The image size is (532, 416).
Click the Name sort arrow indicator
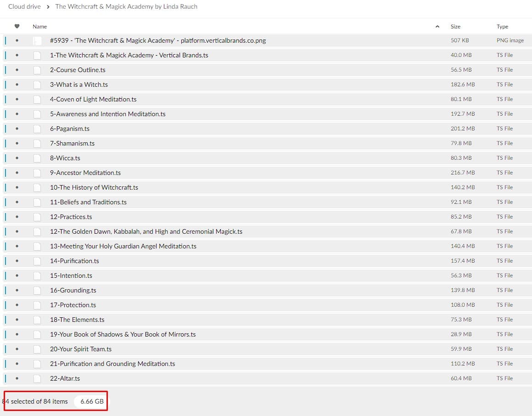437,27
